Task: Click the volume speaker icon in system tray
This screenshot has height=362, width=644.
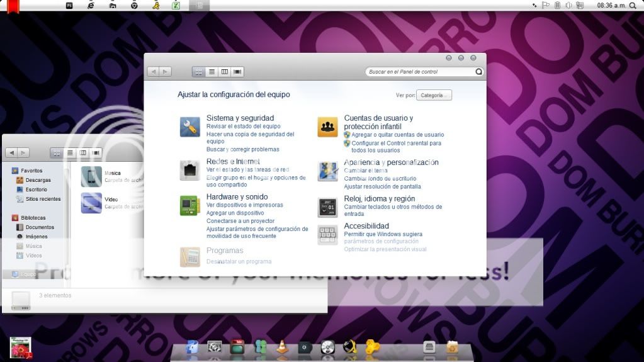Action: coord(568,5)
